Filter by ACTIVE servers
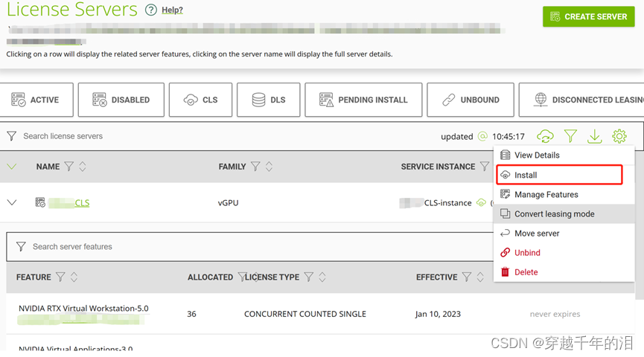644x357 pixels. 36,100
